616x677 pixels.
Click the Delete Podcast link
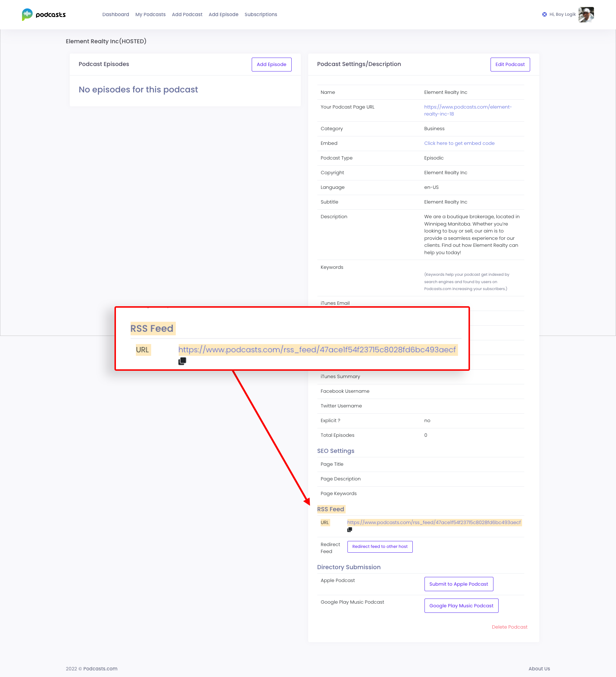click(x=510, y=627)
